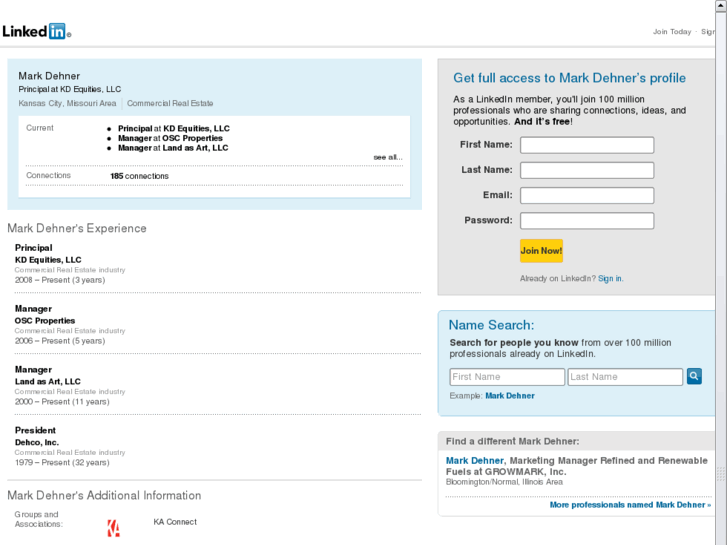Click the Join Now! button
Screen dimensions: 727x545
541,251
